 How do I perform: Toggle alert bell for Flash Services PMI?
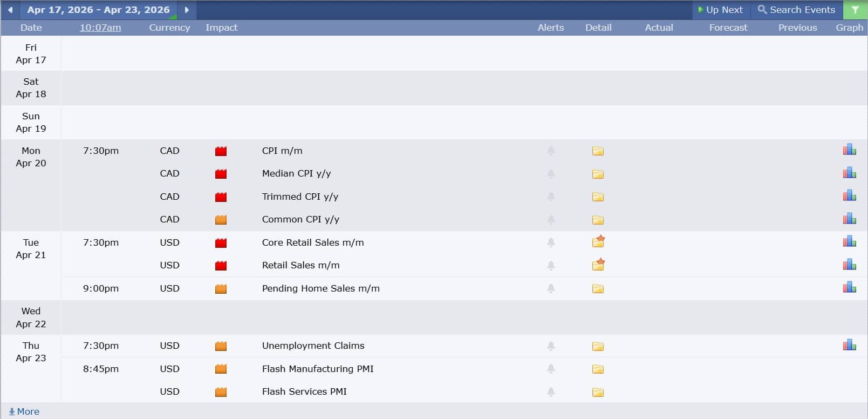[551, 392]
